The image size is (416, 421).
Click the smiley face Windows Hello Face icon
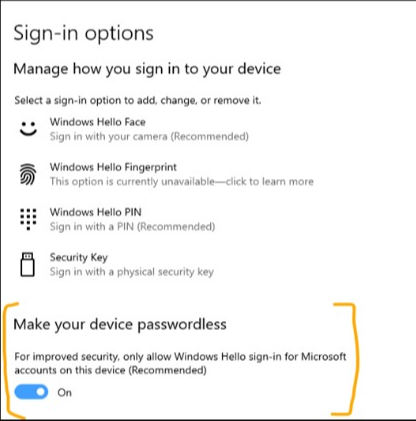coord(28,129)
